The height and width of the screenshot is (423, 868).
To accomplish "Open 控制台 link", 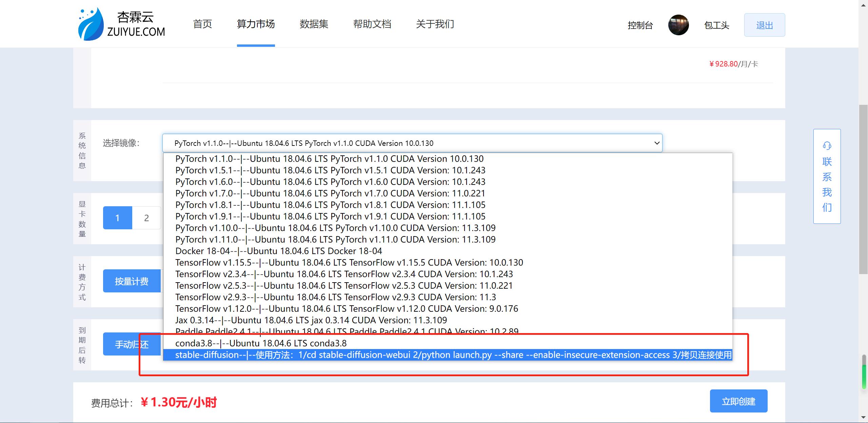I will coord(640,25).
